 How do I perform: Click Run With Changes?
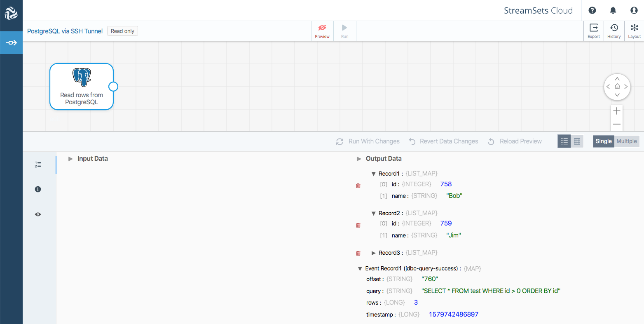[368, 141]
